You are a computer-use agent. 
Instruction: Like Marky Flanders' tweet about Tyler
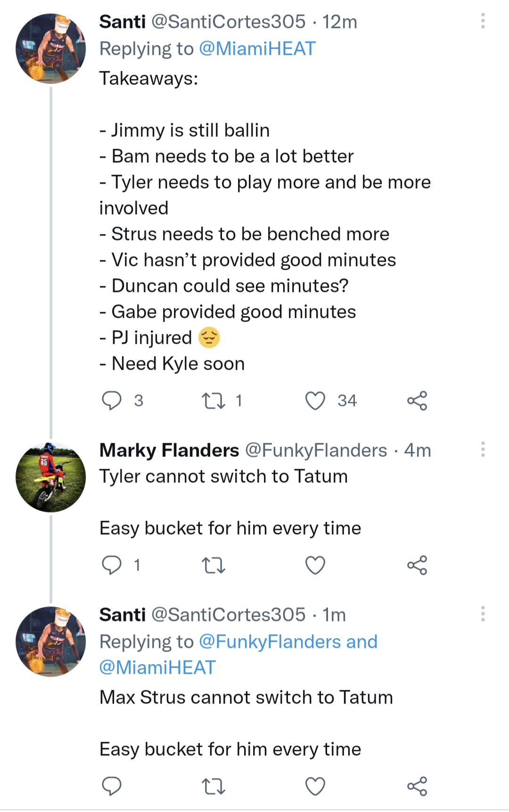(315, 565)
